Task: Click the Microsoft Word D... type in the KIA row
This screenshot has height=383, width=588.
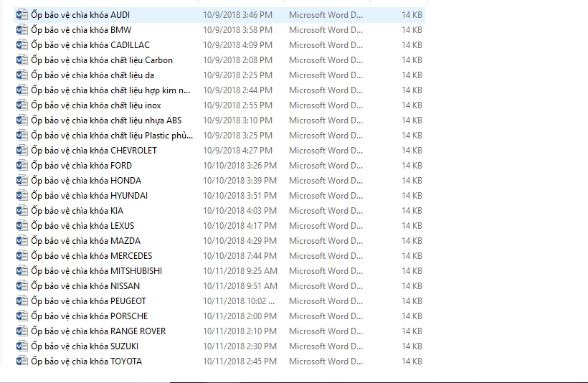Action: coord(326,210)
